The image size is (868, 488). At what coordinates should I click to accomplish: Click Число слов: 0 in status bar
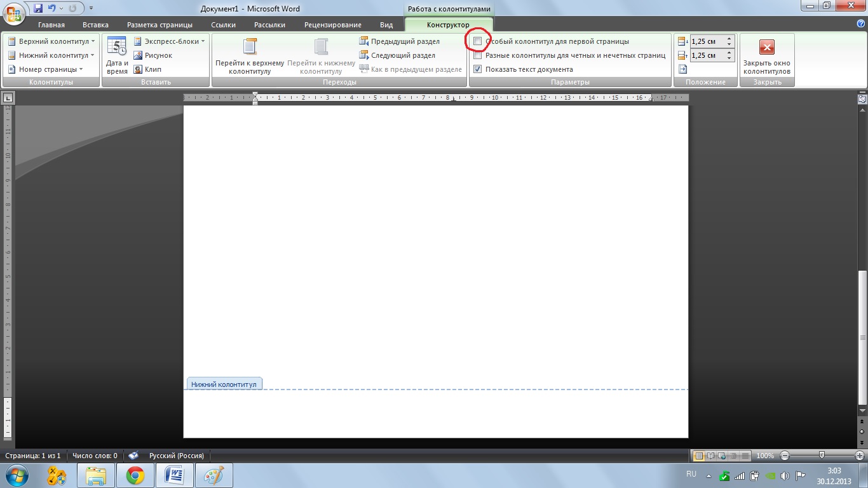click(95, 456)
